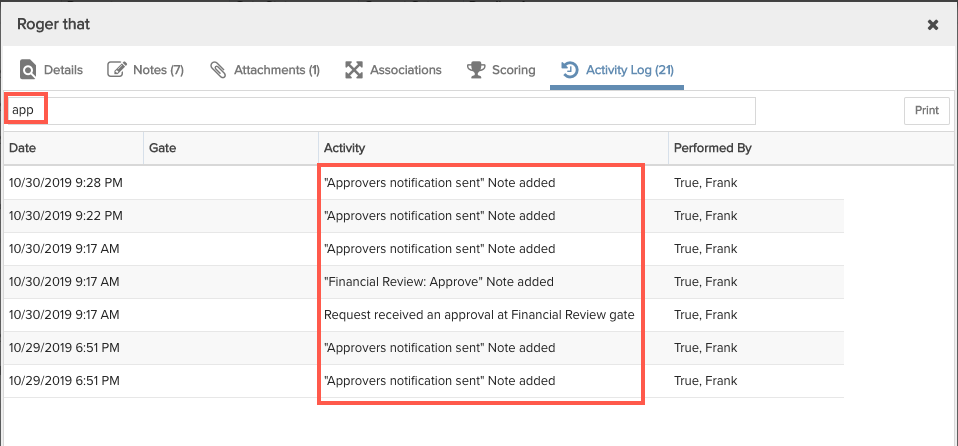
Task: Close the Roger that dialog
Action: (x=933, y=24)
